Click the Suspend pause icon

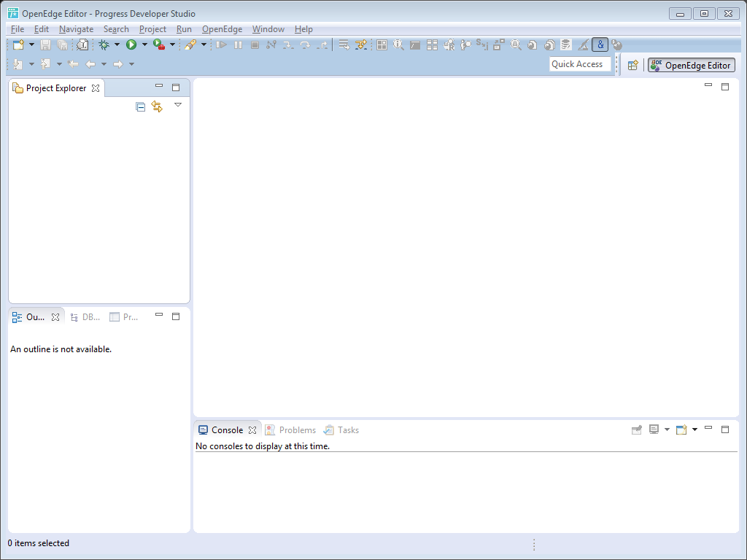tap(239, 44)
